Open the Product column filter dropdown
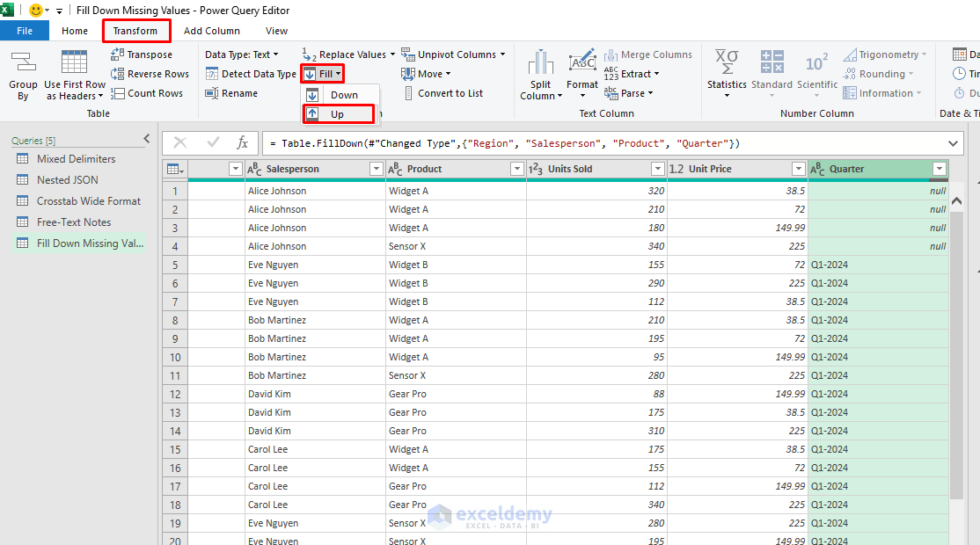This screenshot has width=980, height=545. [x=517, y=169]
